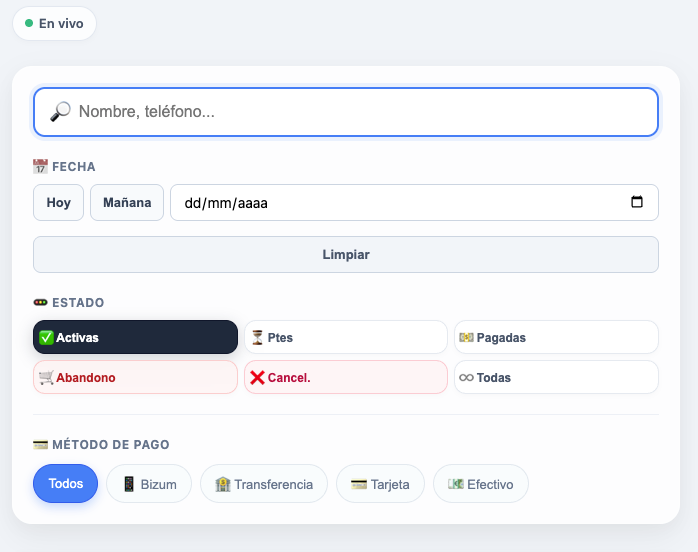Select Todos payment method chip

pos(65,483)
